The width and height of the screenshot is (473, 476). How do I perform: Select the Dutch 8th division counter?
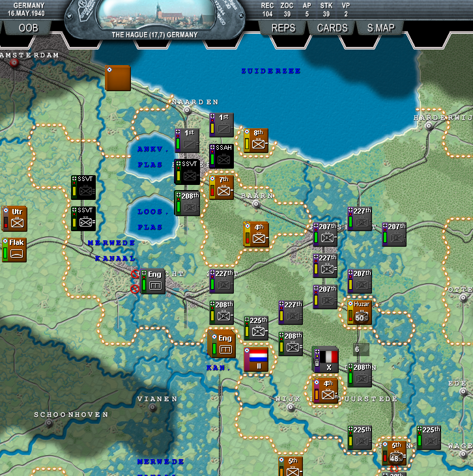256,141
